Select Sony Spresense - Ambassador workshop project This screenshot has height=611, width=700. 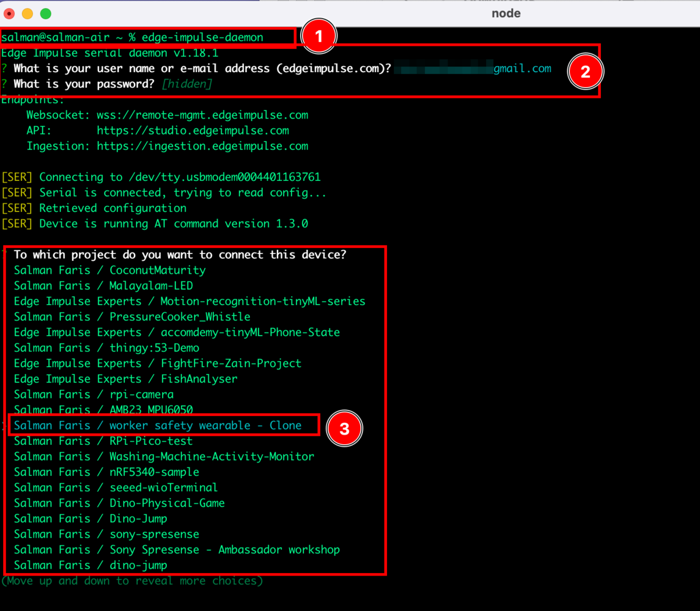click(x=177, y=550)
